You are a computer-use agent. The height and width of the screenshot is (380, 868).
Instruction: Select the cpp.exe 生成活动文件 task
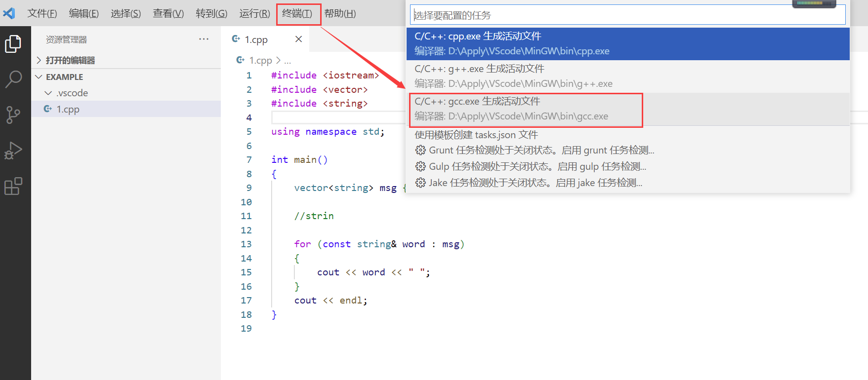[628, 43]
